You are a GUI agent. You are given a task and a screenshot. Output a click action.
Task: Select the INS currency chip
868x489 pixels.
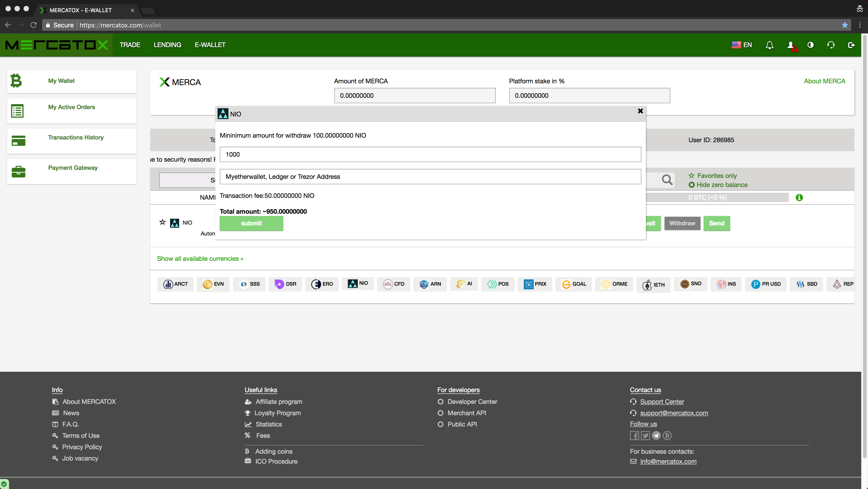click(726, 284)
